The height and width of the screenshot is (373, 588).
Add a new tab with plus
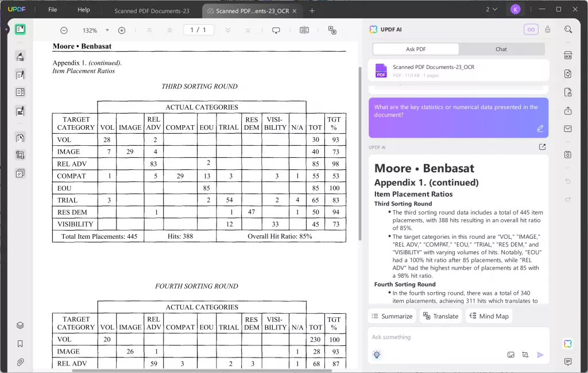pos(312,11)
